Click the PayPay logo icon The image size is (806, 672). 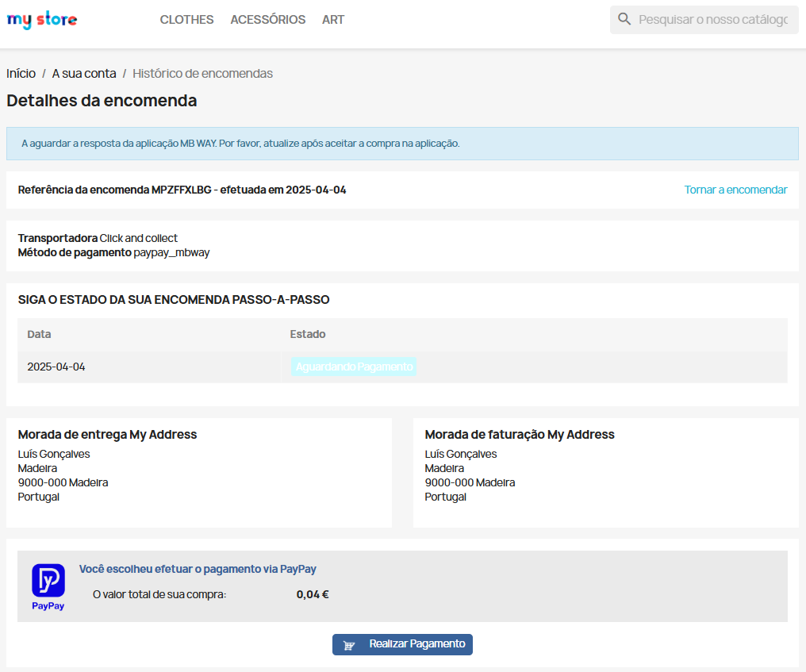click(48, 581)
